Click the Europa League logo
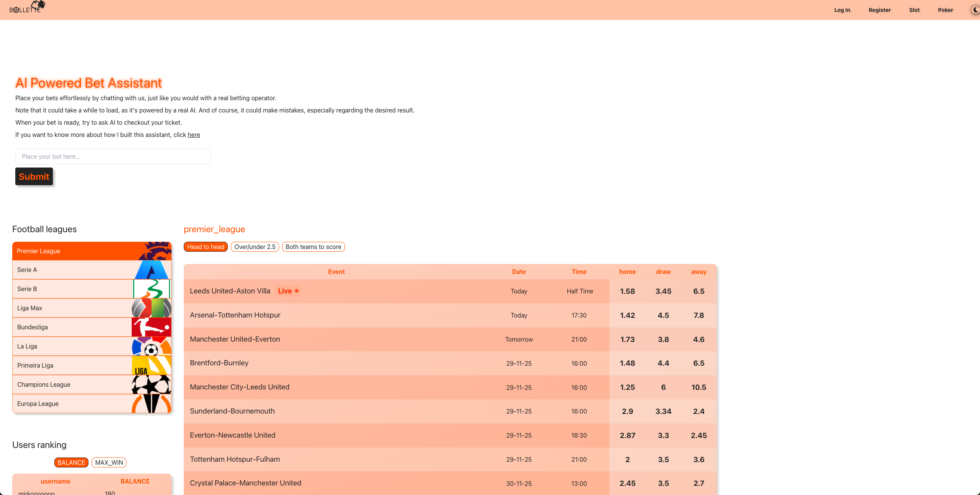Image resolution: width=980 pixels, height=495 pixels. [152, 404]
